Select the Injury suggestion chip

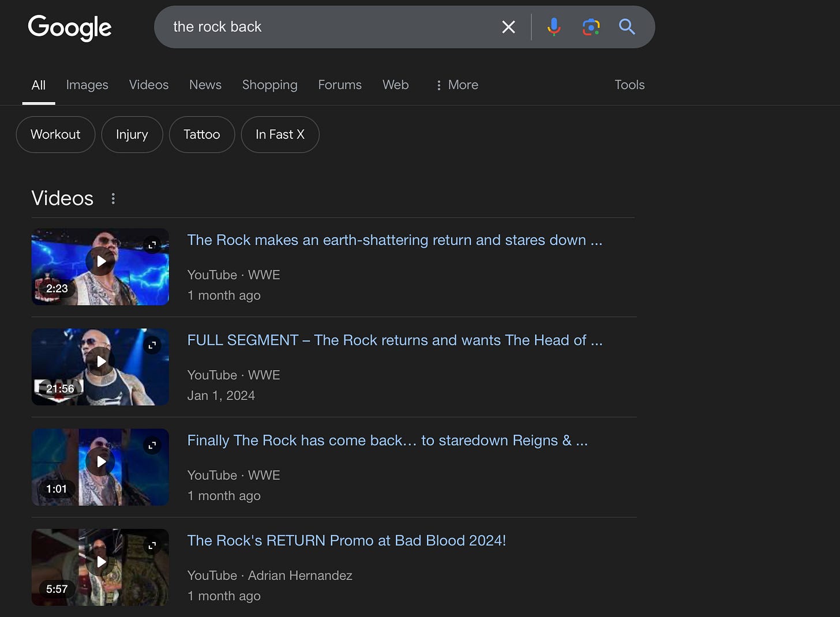(x=132, y=134)
